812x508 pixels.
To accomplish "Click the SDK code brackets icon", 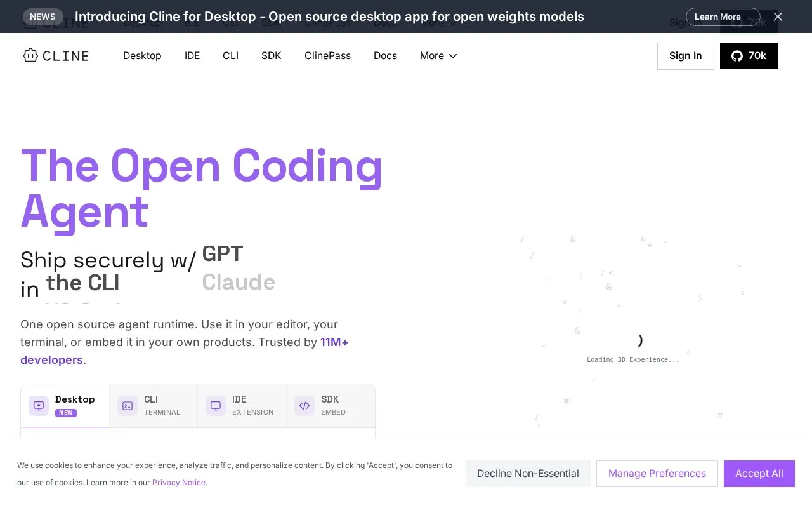I will pos(304,406).
